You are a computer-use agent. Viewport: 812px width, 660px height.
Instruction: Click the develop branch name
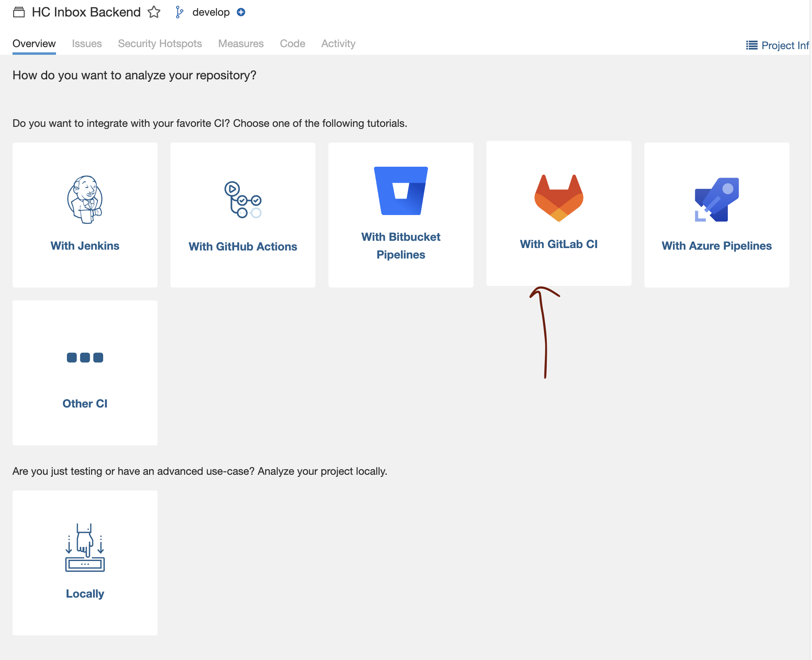click(211, 12)
